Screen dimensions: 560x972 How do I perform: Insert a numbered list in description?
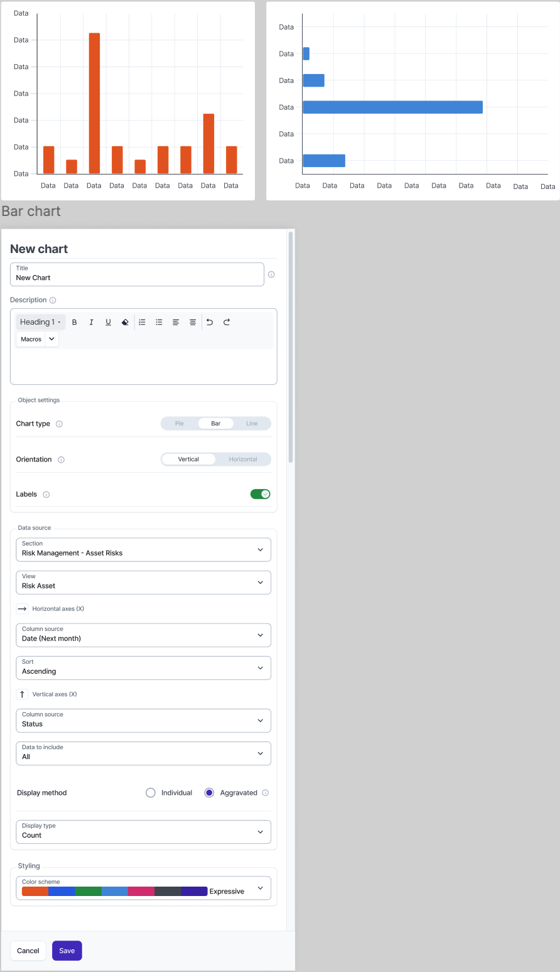[x=142, y=322]
